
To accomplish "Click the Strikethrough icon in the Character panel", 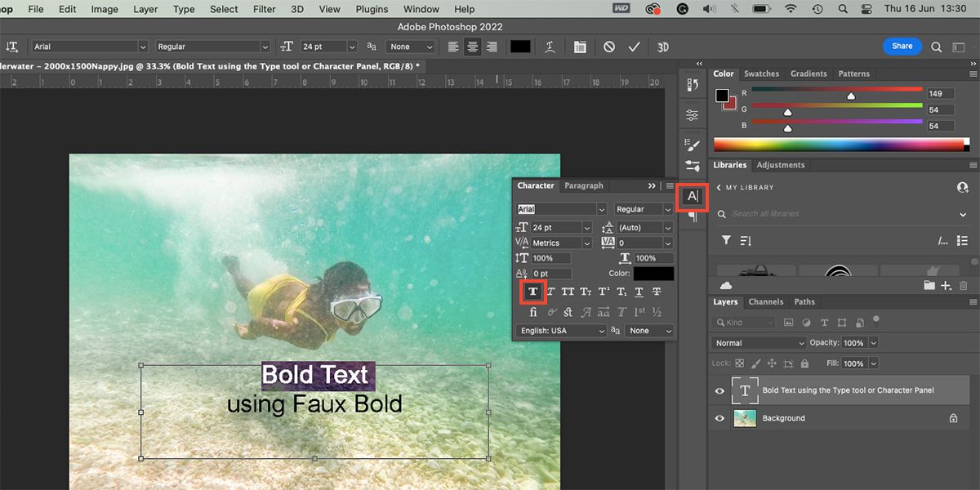I will point(657,292).
